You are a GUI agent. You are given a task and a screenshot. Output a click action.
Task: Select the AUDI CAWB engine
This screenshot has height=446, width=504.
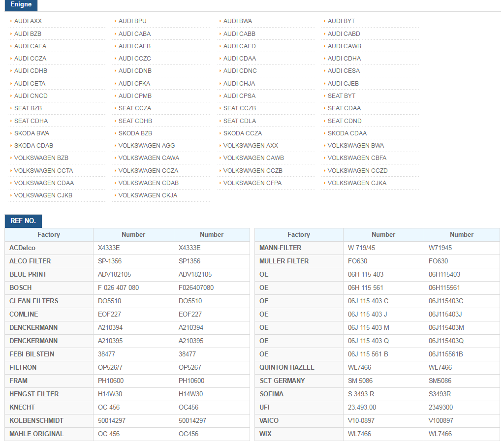click(344, 46)
